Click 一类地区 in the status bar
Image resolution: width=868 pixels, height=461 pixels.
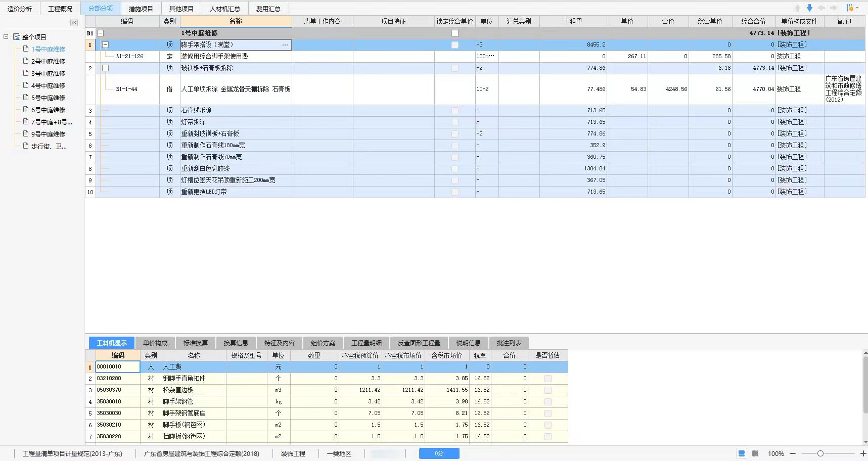click(339, 453)
